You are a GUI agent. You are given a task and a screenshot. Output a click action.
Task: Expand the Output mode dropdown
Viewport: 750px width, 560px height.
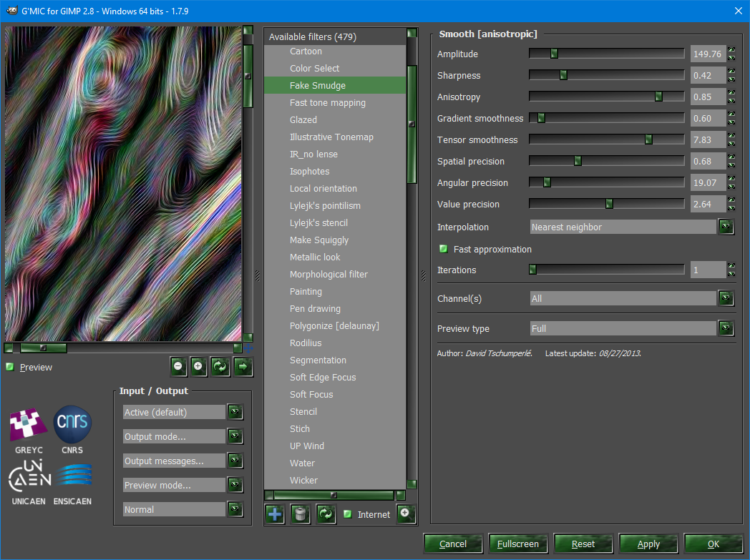coord(235,436)
